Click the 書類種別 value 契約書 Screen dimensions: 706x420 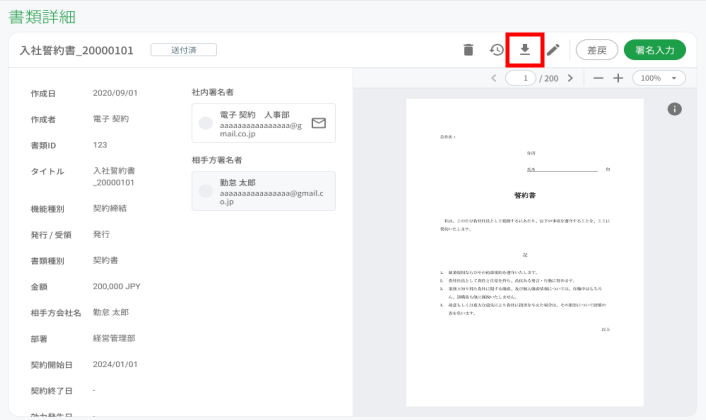coord(105,260)
